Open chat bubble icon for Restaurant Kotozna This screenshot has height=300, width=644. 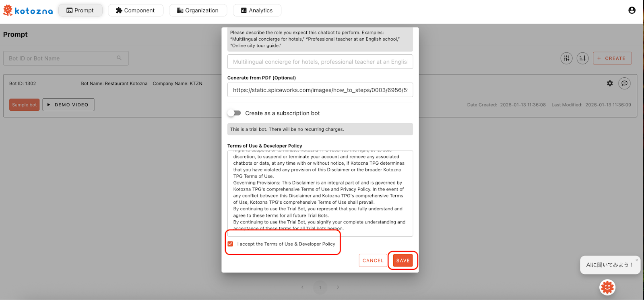click(x=624, y=83)
